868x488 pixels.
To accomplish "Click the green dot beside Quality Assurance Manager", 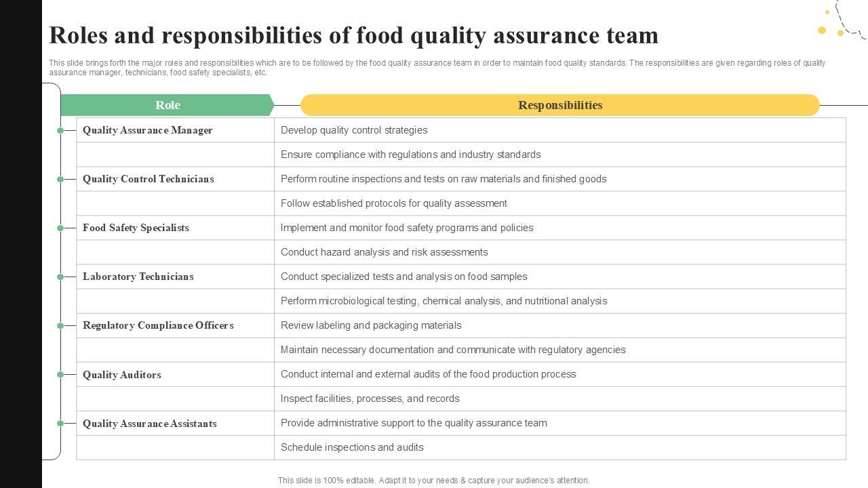I will tap(60, 130).
